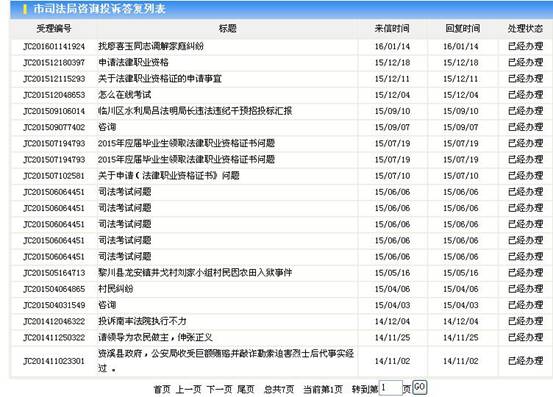Click the 上一页 previous page link
This screenshot has height=397, width=553.
[188, 389]
